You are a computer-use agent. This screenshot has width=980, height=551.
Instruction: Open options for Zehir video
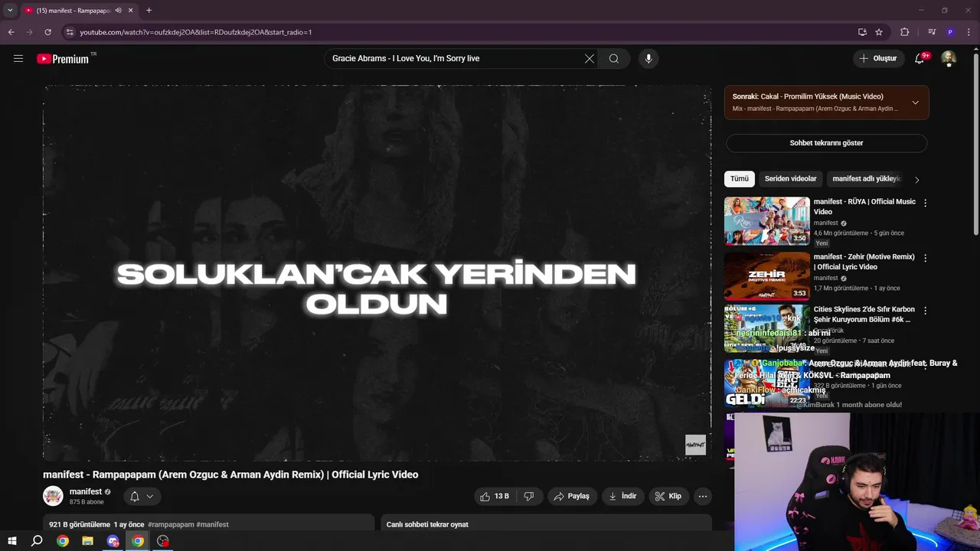pyautogui.click(x=925, y=259)
